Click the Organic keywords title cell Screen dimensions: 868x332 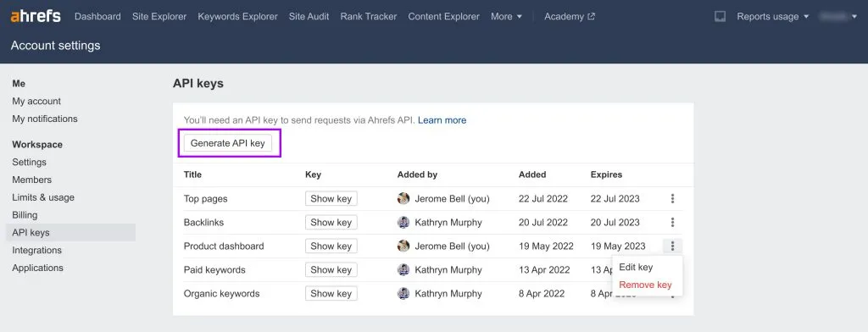(221, 294)
